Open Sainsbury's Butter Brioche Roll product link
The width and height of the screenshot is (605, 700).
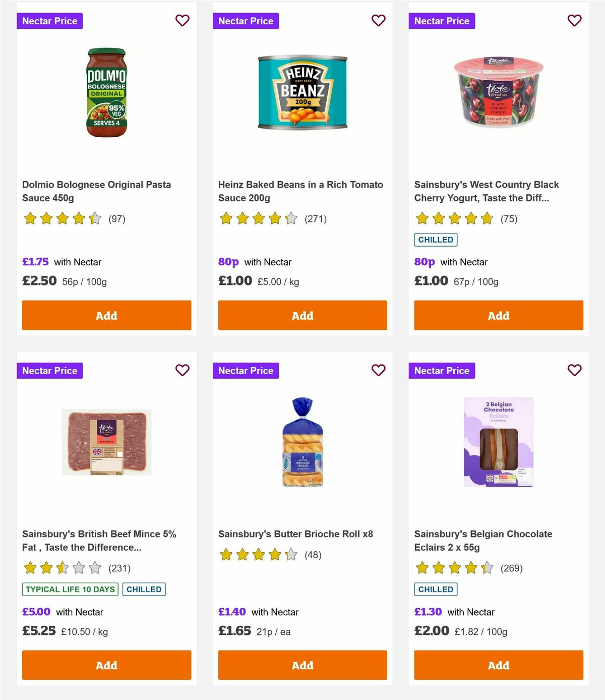point(295,534)
